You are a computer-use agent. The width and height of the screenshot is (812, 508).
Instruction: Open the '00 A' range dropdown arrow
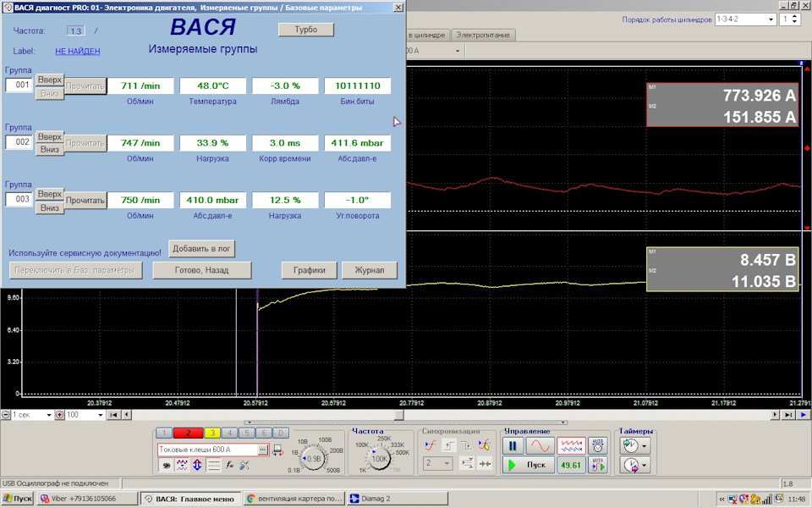(458, 51)
